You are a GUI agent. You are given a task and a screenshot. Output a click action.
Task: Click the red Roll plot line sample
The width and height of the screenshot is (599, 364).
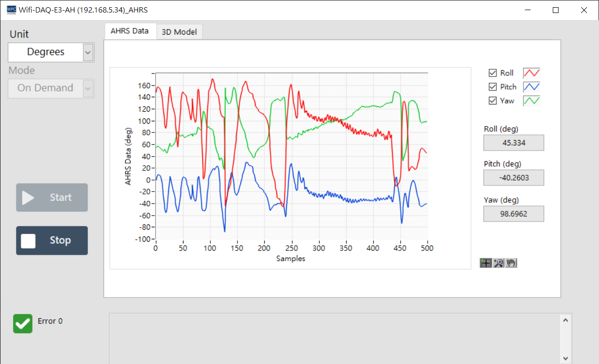point(532,73)
